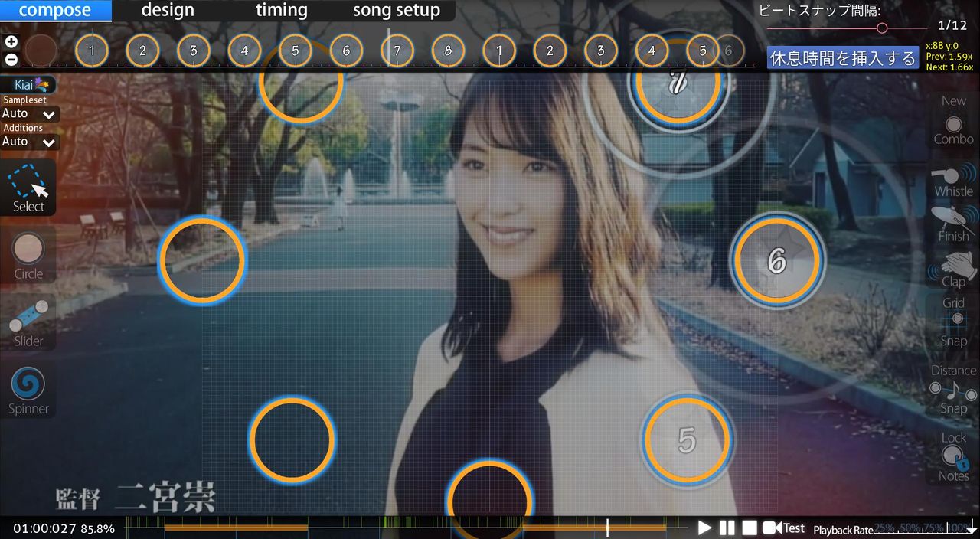Screen dimensions: 980x539
Task: Toggle the Whistle hitsound
Action: click(x=953, y=182)
